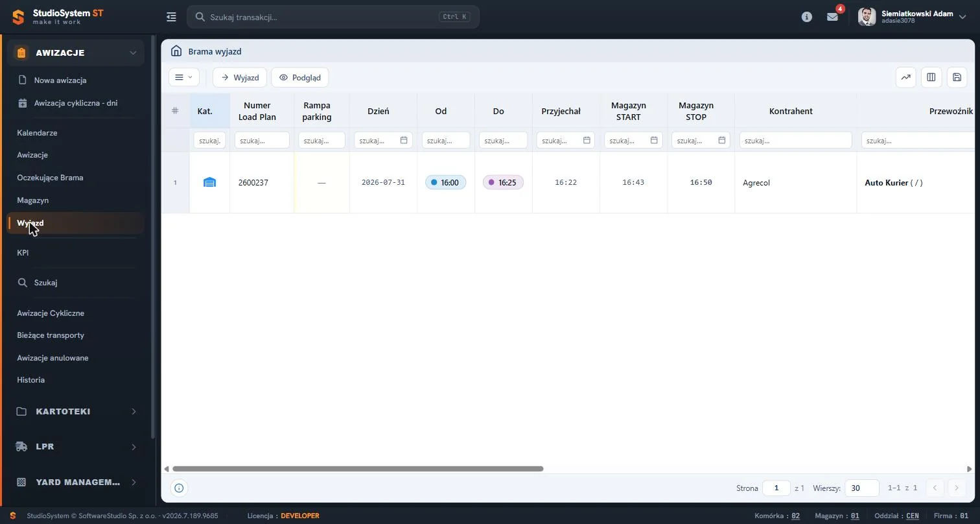
Task: Open the chart trend icon button
Action: 906,77
